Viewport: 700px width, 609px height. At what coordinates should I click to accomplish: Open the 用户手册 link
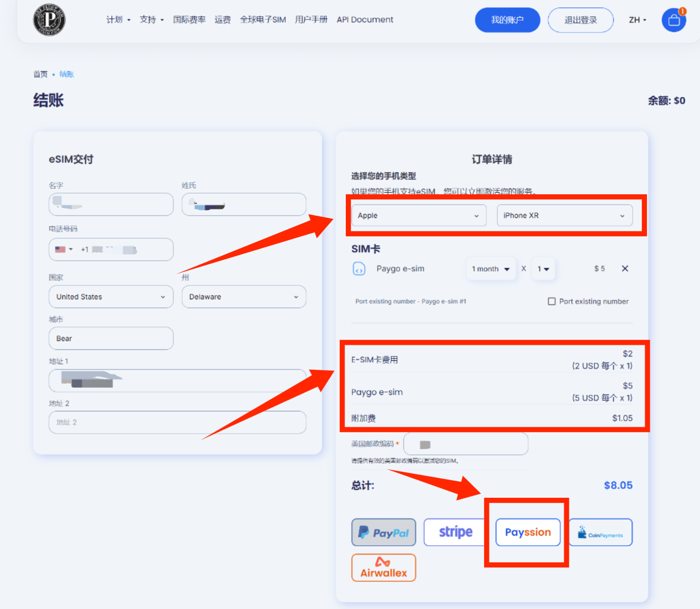[x=311, y=20]
